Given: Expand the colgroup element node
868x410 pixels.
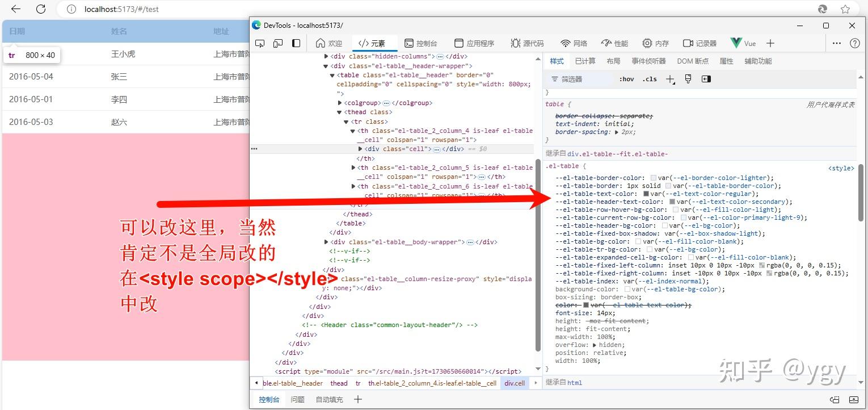Looking at the screenshot, I should pyautogui.click(x=340, y=103).
